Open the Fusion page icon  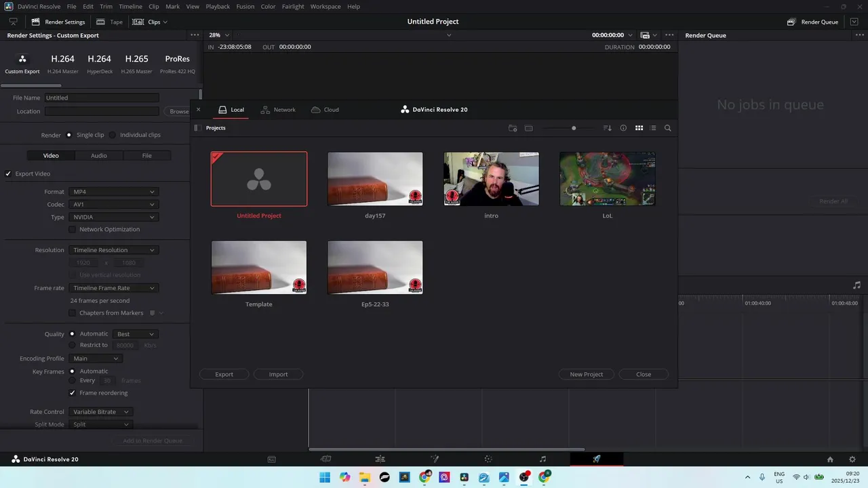[435, 459]
